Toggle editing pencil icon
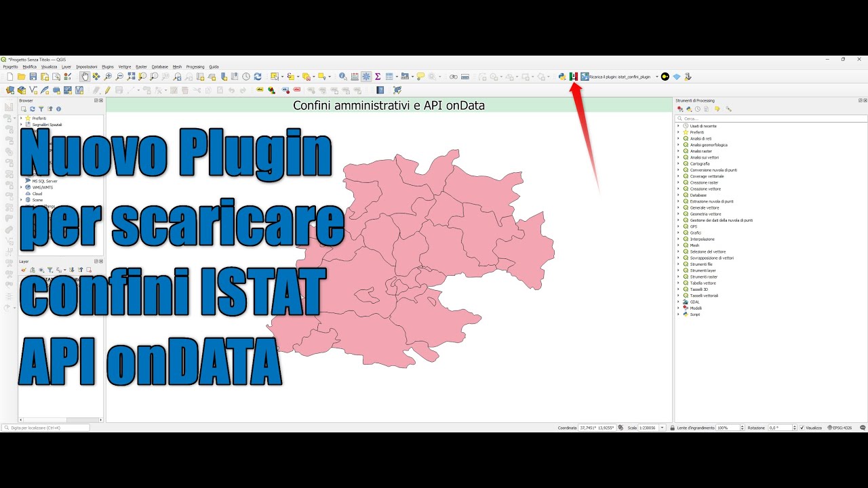The height and width of the screenshot is (488, 868). tap(107, 90)
